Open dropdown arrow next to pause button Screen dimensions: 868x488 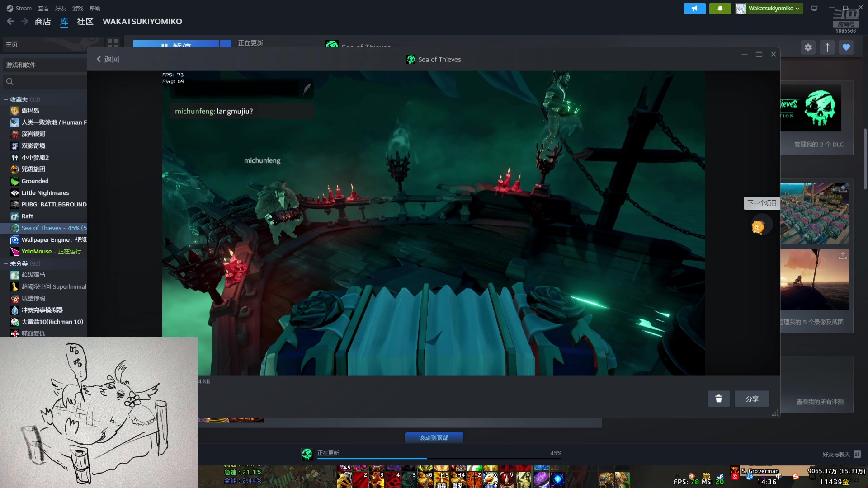coord(226,44)
